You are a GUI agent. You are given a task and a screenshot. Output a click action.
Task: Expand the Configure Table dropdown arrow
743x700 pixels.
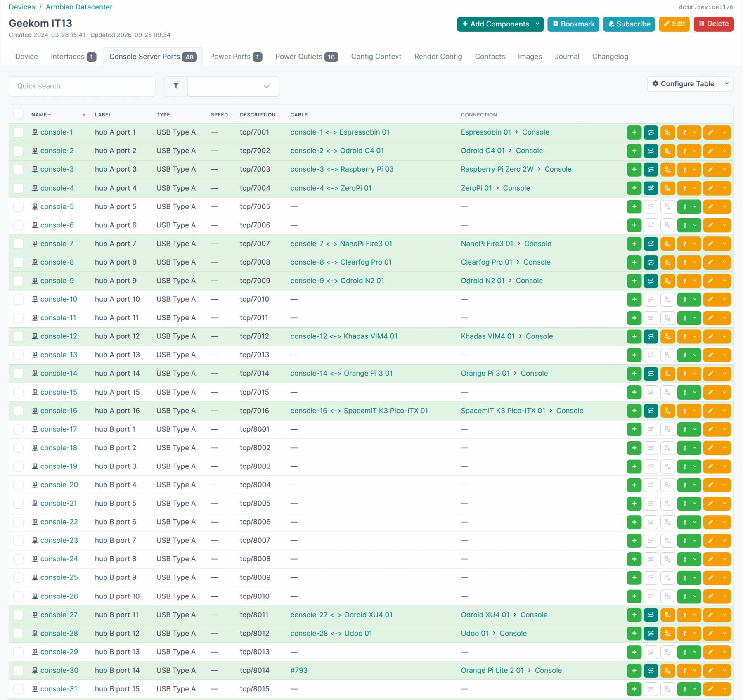pyautogui.click(x=726, y=84)
